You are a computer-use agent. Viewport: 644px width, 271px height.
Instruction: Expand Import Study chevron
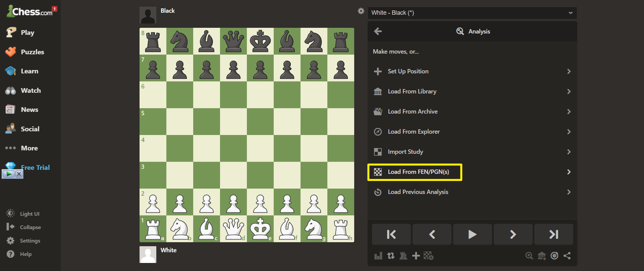[569, 152]
